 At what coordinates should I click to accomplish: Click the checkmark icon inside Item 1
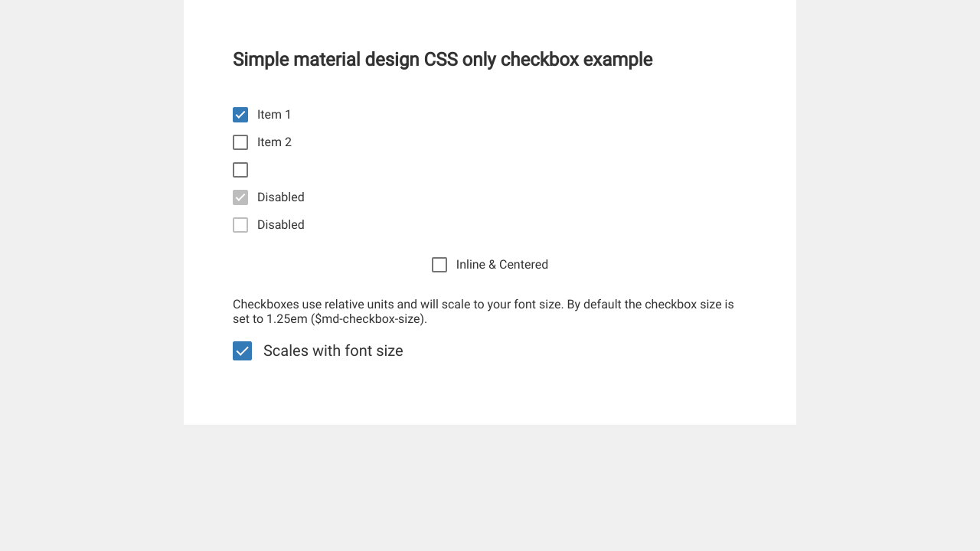240,115
